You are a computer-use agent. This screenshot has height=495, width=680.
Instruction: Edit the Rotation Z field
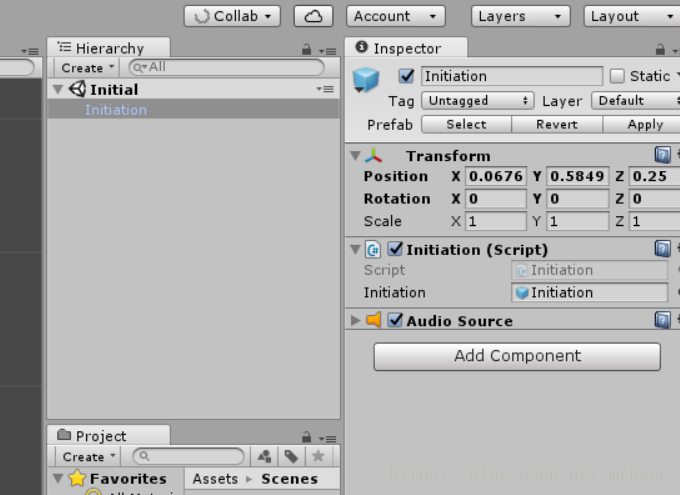coord(654,199)
